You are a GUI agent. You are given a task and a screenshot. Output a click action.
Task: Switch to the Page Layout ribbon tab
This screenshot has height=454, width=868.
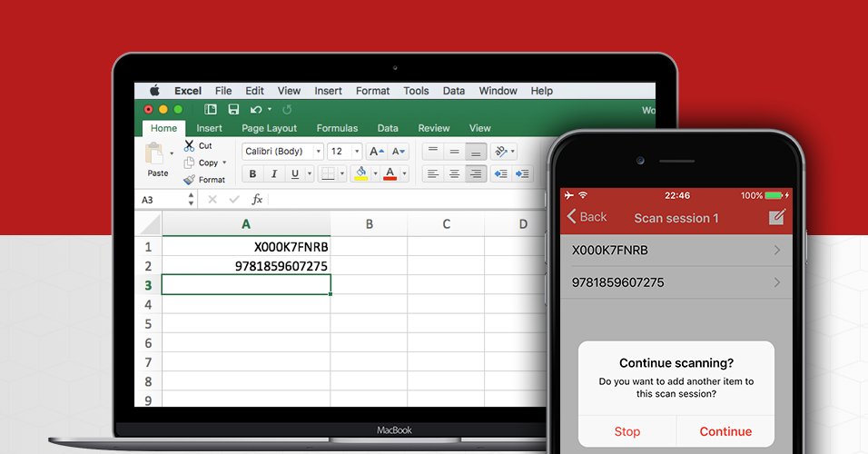269,128
